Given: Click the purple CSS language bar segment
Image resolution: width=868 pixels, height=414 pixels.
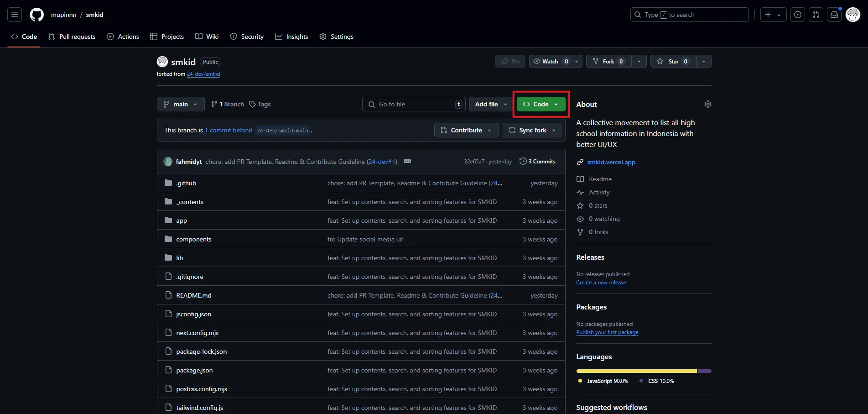Looking at the screenshot, I should coord(705,371).
